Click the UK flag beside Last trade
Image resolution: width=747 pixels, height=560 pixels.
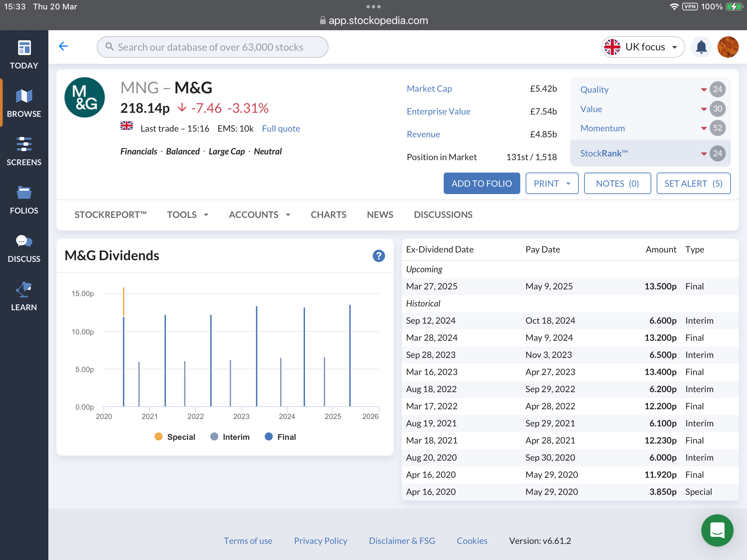pyautogui.click(x=127, y=126)
